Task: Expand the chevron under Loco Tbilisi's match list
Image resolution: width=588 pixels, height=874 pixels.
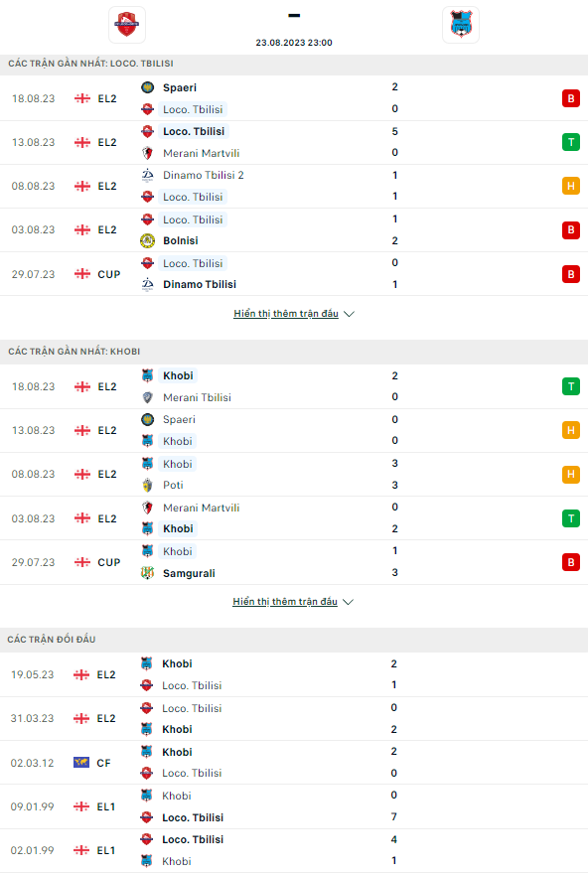Action: click(349, 313)
